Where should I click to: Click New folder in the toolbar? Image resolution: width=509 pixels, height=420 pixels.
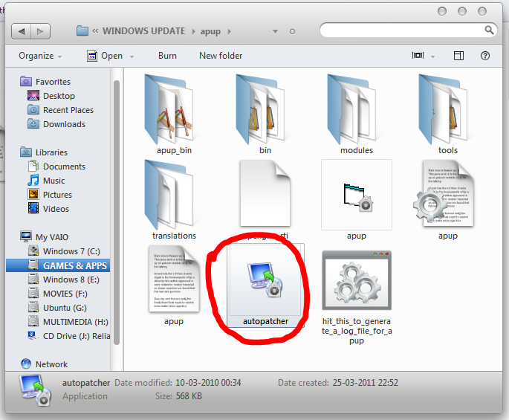tap(221, 56)
